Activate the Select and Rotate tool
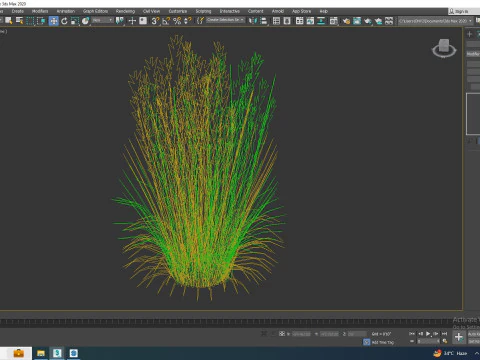Image resolution: width=480 pixels, height=360 pixels. 64,21
